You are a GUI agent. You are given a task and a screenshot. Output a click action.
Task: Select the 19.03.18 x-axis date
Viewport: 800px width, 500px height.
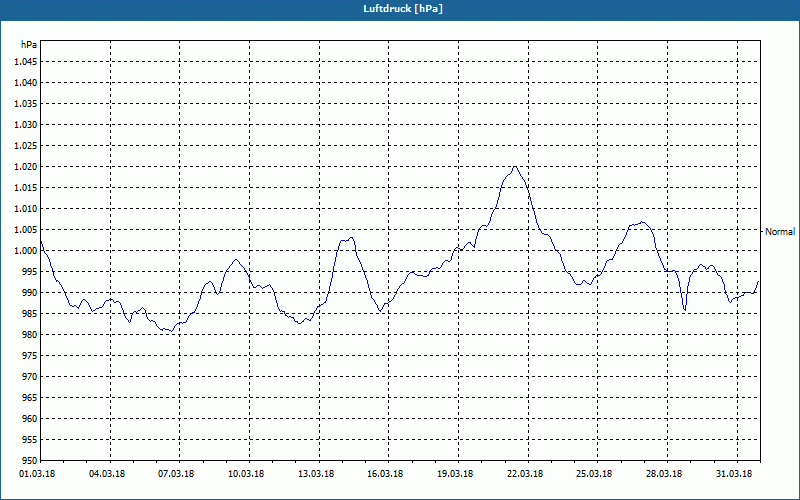click(455, 473)
